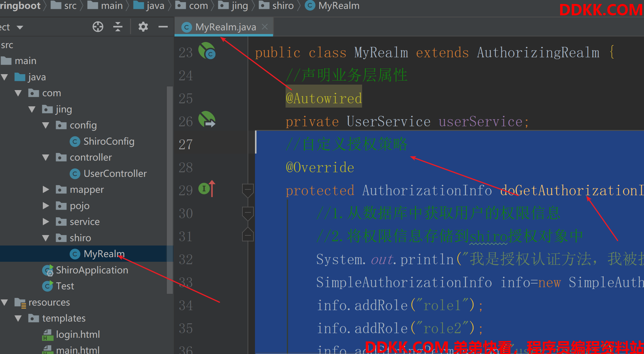The image size is (644, 354).
Task: Select the src folder in tree
Action: tap(7, 45)
